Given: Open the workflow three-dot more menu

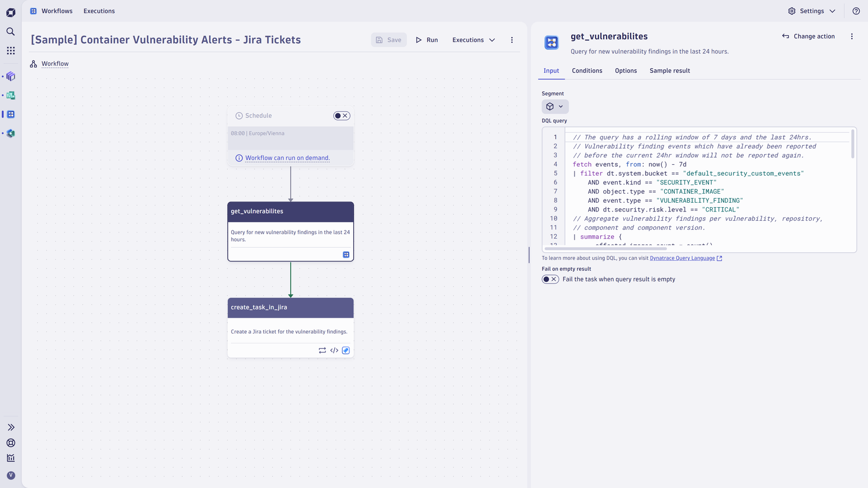Looking at the screenshot, I should 512,40.
